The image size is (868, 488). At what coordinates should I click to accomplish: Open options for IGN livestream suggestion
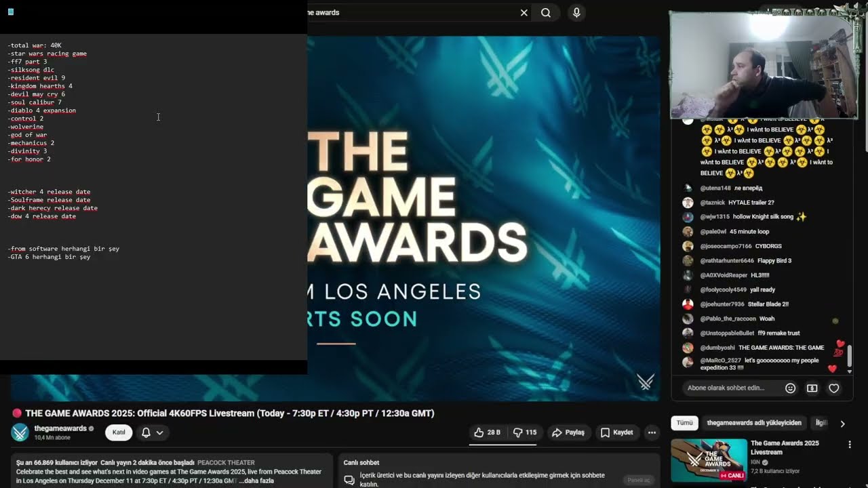850,445
